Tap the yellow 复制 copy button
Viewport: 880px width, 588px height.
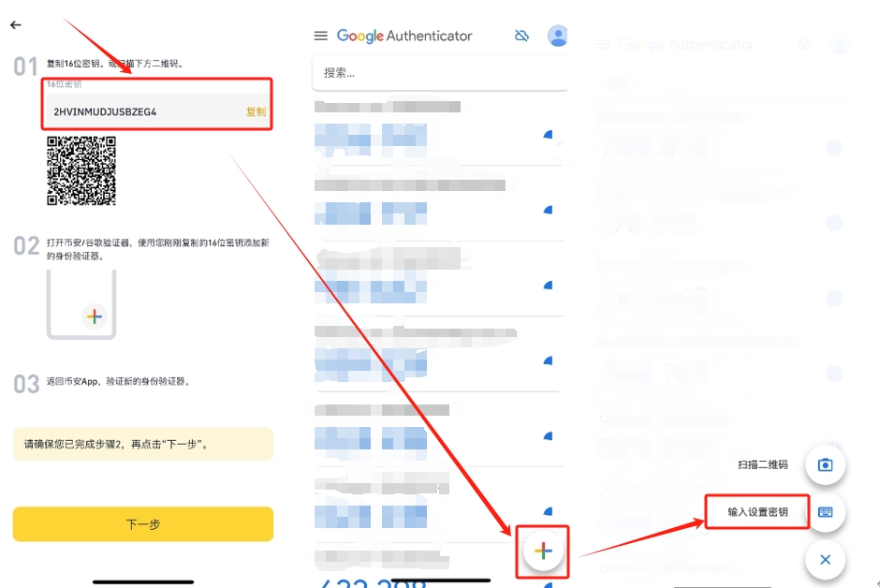point(256,111)
